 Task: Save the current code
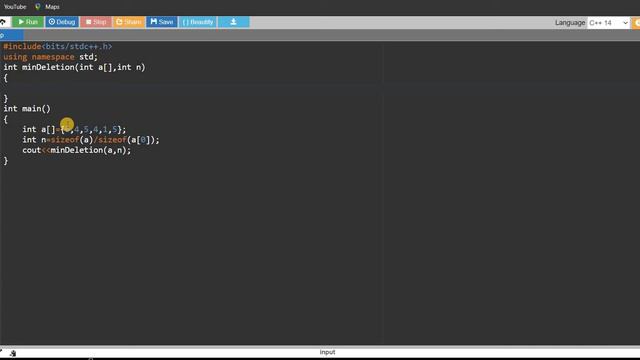[x=162, y=22]
